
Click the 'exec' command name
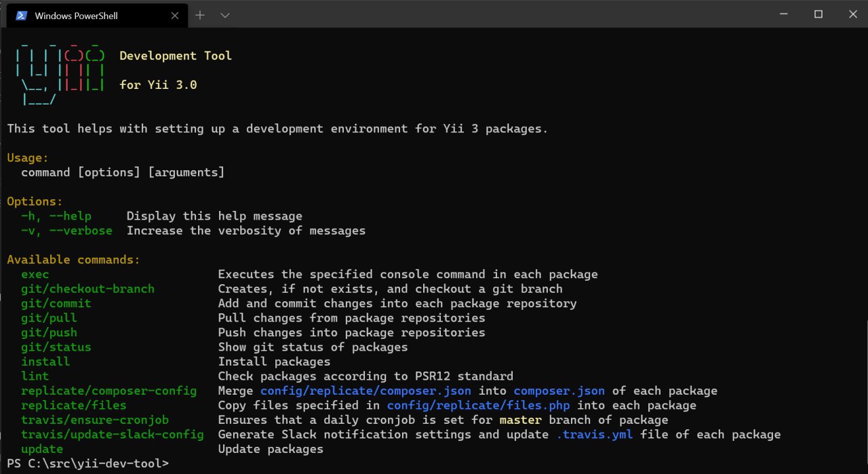[35, 275]
